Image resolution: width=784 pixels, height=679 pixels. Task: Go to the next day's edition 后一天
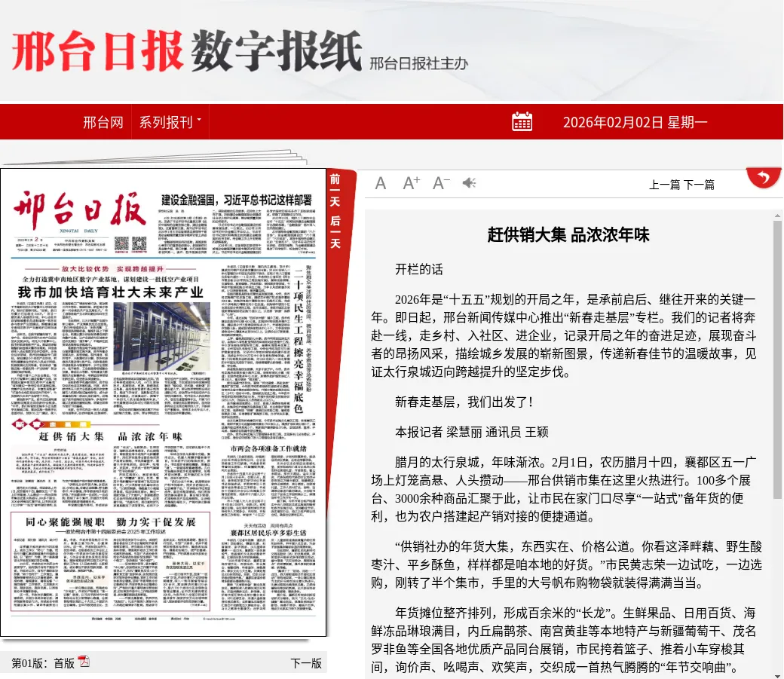(335, 232)
